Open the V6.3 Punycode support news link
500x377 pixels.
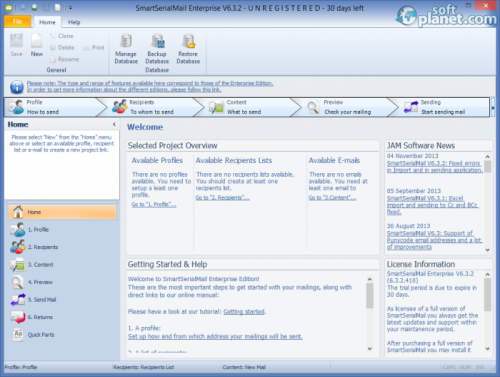(x=434, y=240)
